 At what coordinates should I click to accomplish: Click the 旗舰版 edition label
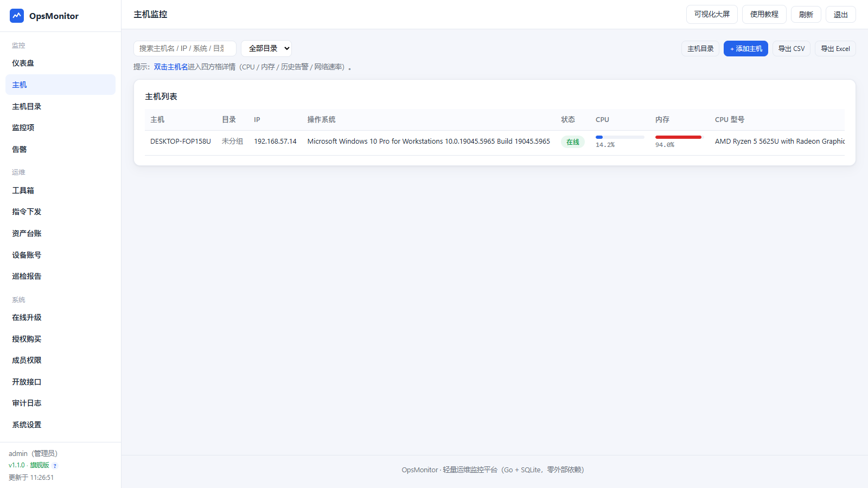click(x=40, y=465)
